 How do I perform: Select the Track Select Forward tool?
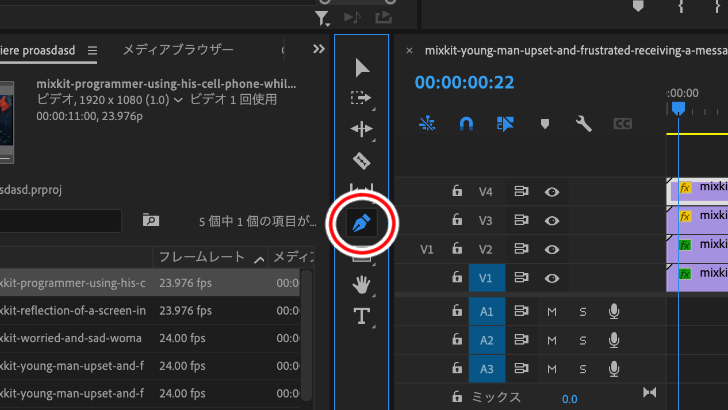tap(361, 98)
